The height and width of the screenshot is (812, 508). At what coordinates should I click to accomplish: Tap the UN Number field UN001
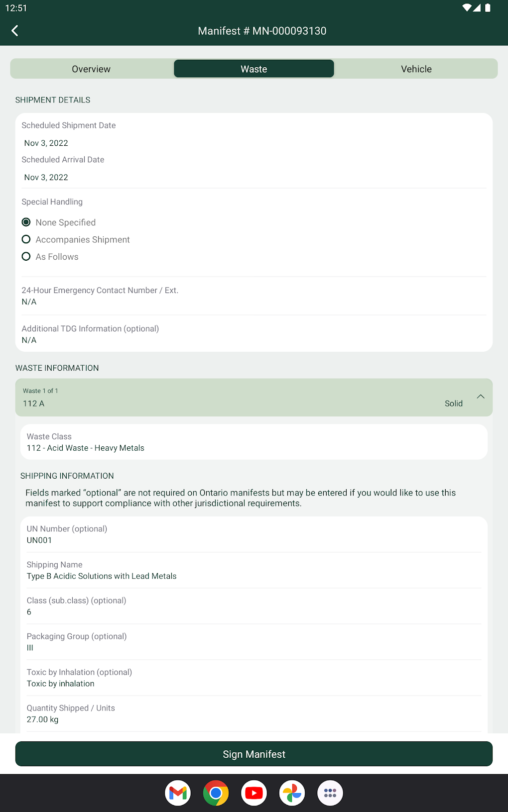point(39,540)
